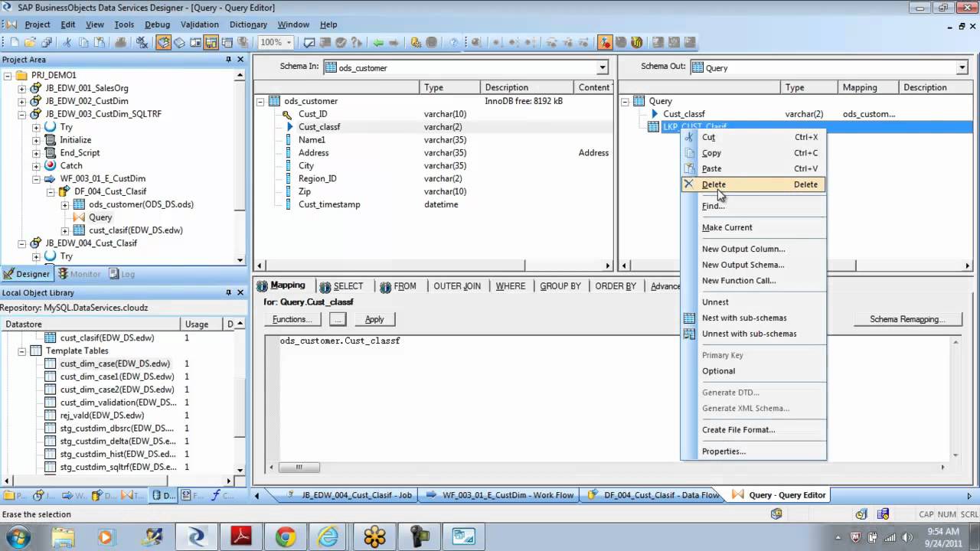Click the Print toolbar icon
Image resolution: width=980 pixels, height=551 pixels.
click(x=120, y=43)
